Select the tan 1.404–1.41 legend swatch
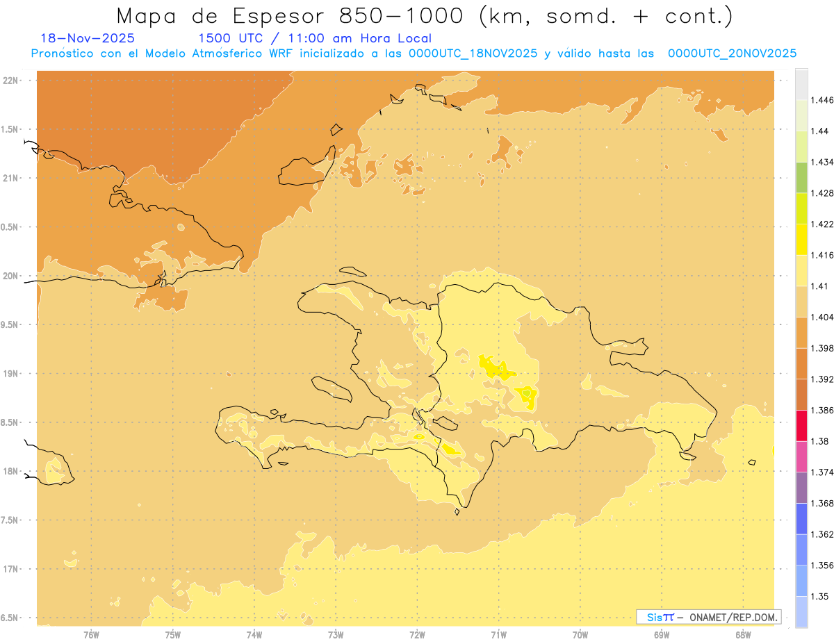 (801, 302)
